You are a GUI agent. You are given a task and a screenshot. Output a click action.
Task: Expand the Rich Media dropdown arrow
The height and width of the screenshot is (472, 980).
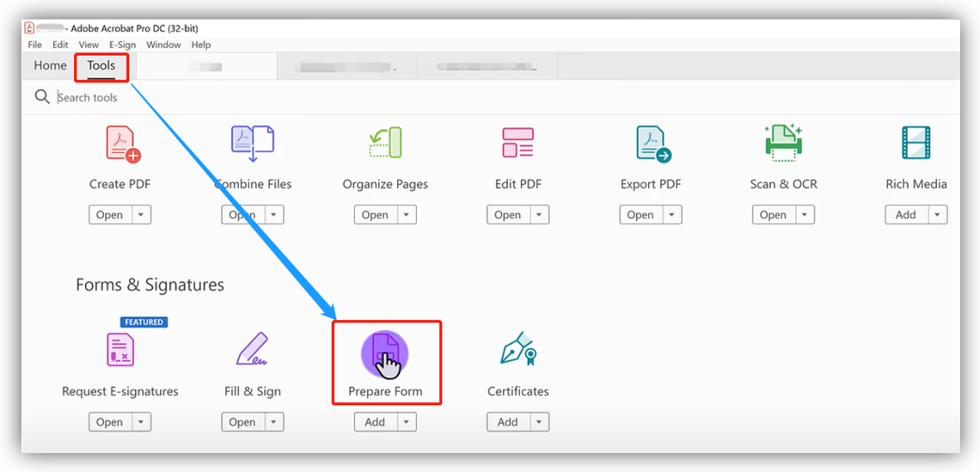pos(937,214)
